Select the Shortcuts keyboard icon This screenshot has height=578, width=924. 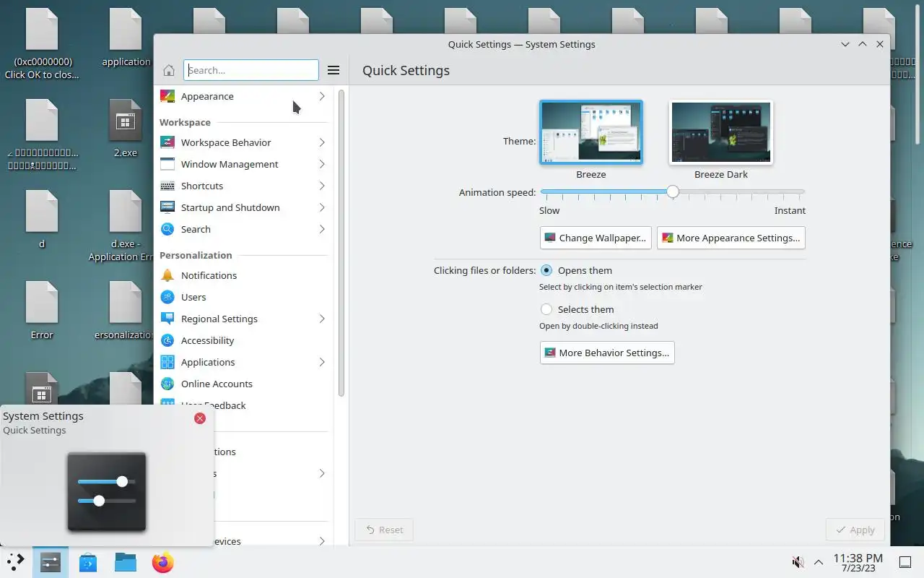(167, 186)
